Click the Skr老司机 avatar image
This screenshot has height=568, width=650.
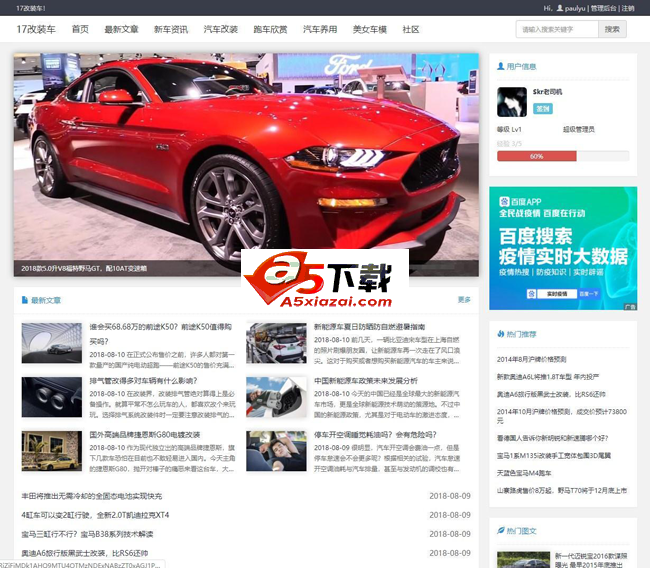coord(512,102)
